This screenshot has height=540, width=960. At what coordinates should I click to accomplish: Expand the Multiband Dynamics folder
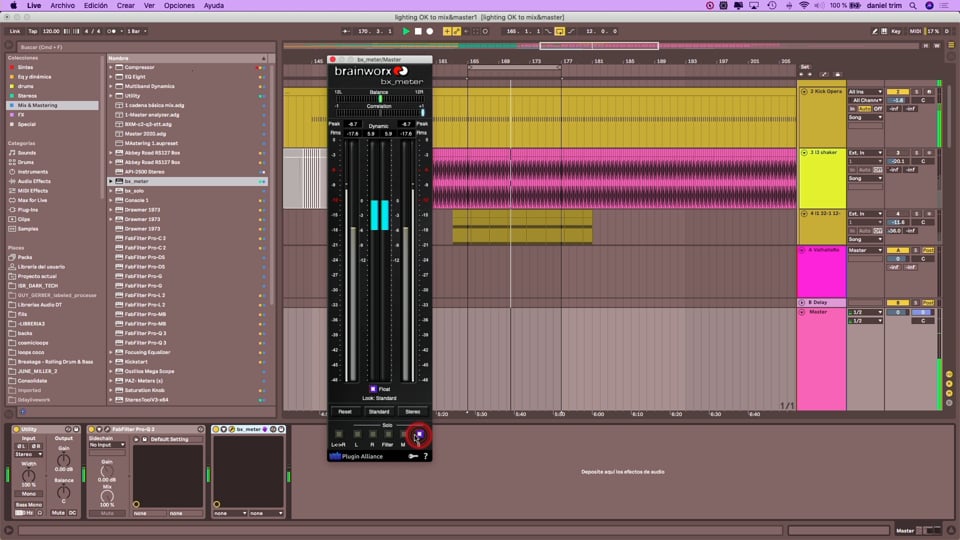(111, 86)
